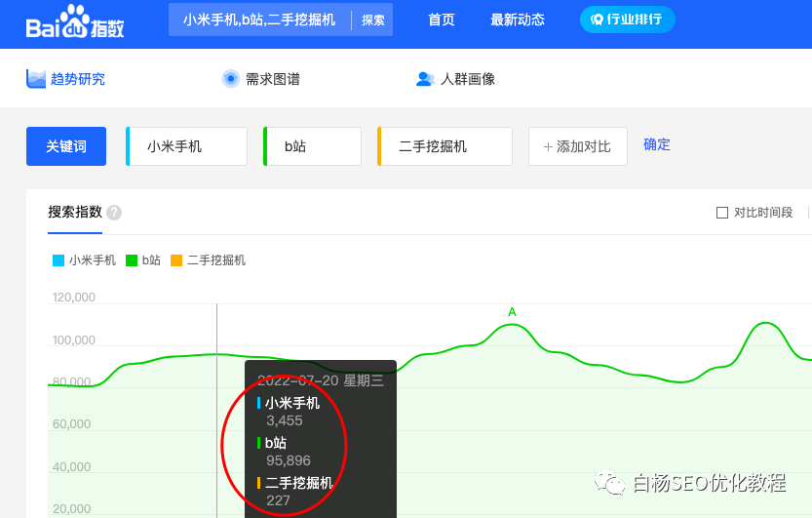Click the A marker on the chart
Viewport: 812px width, 518px height.
point(512,312)
